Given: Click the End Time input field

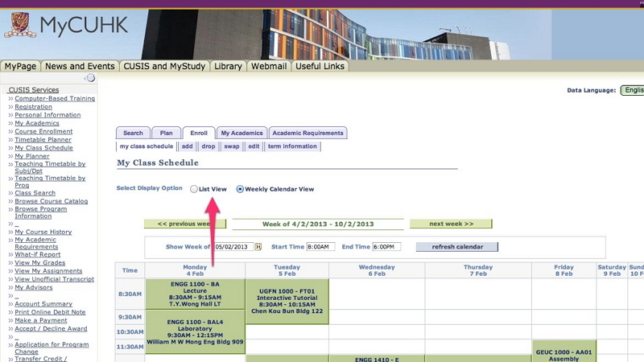Looking at the screenshot, I should 386,247.
